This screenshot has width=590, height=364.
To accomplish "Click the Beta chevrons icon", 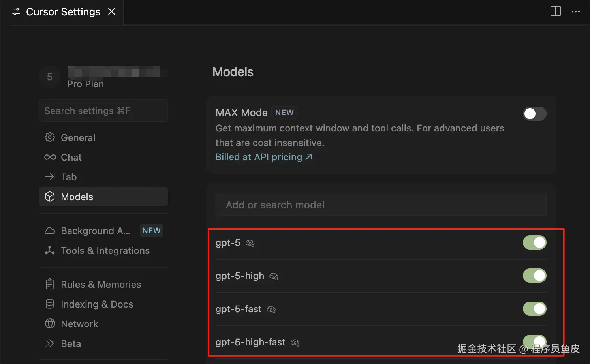I will pos(49,343).
